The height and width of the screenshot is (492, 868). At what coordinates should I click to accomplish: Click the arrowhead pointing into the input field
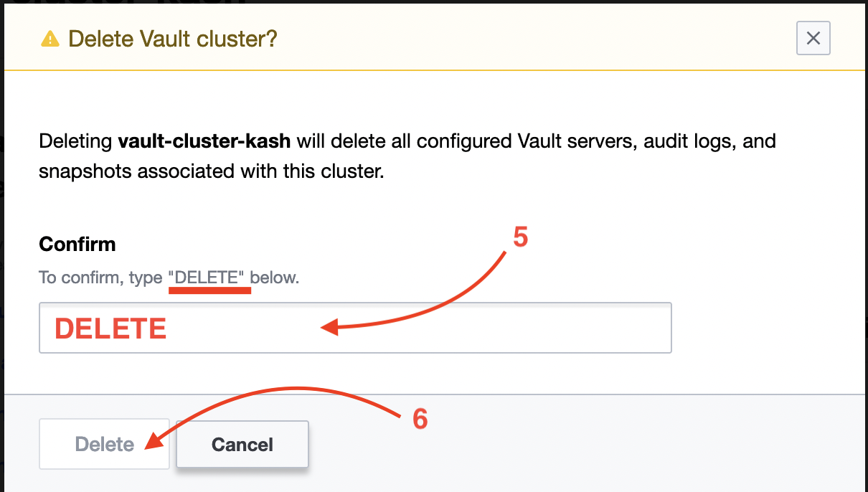(x=327, y=328)
